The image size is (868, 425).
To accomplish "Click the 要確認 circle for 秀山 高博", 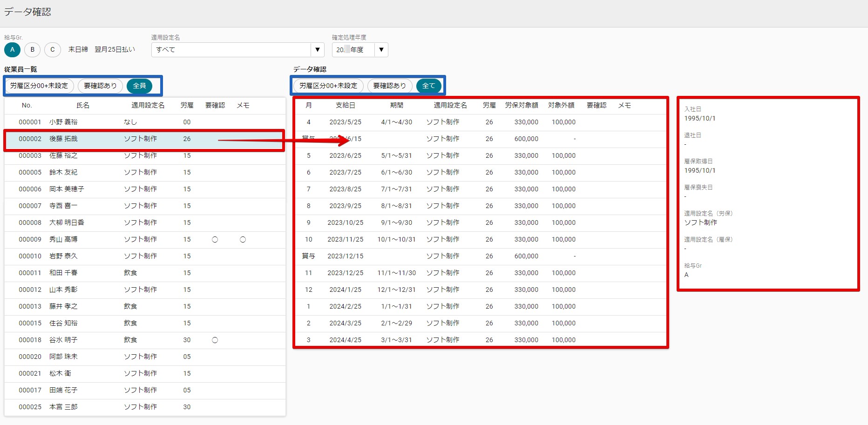I will [215, 240].
